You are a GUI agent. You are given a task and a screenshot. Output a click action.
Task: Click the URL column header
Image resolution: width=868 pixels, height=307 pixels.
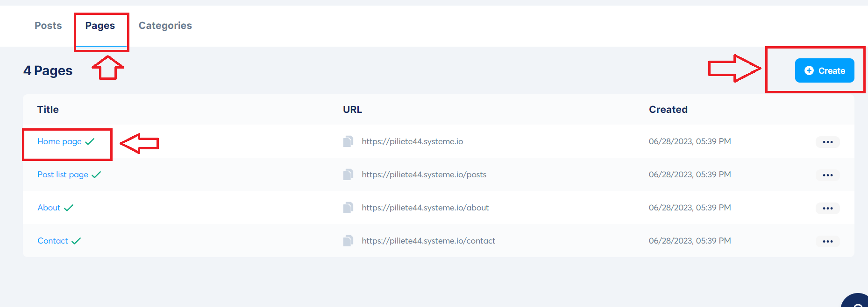tap(352, 110)
